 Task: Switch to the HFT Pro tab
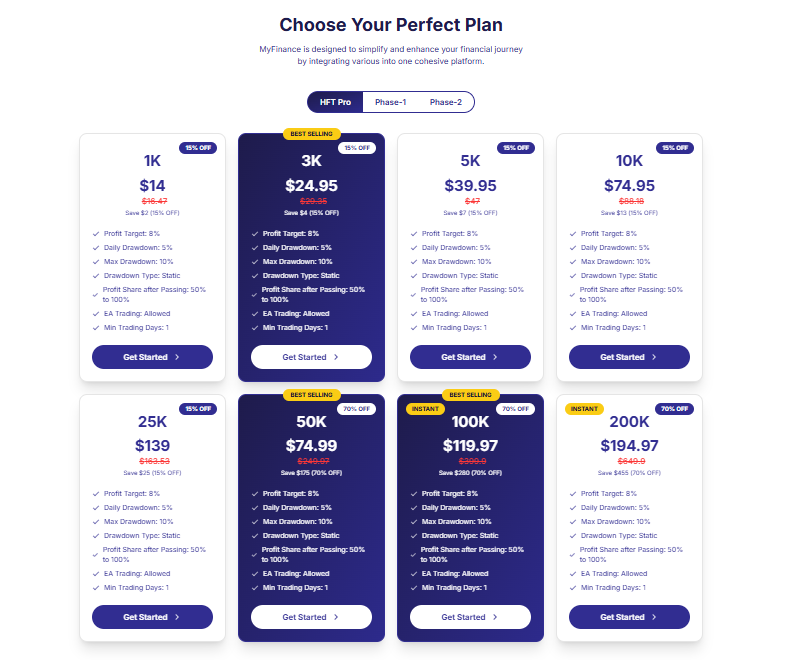pyautogui.click(x=335, y=102)
